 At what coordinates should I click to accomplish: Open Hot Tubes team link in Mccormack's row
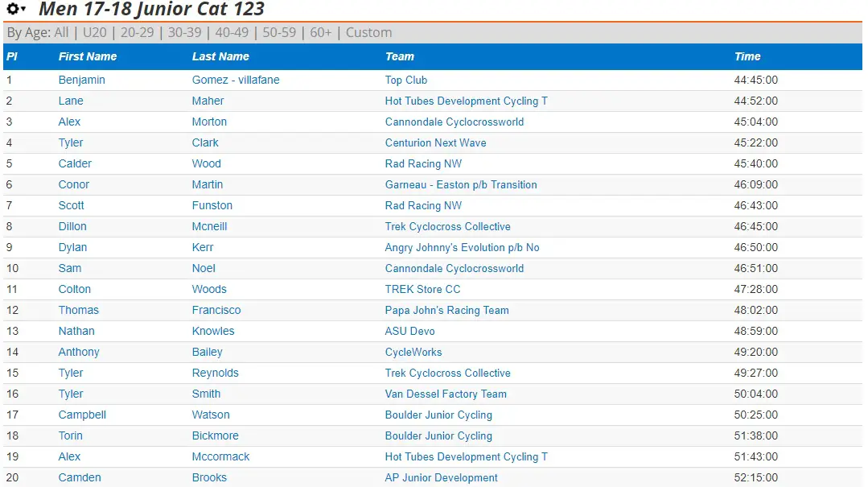pos(467,457)
